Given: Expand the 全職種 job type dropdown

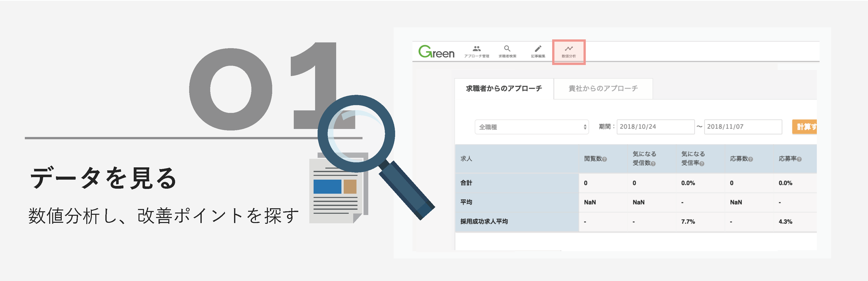Looking at the screenshot, I should pyautogui.click(x=532, y=127).
